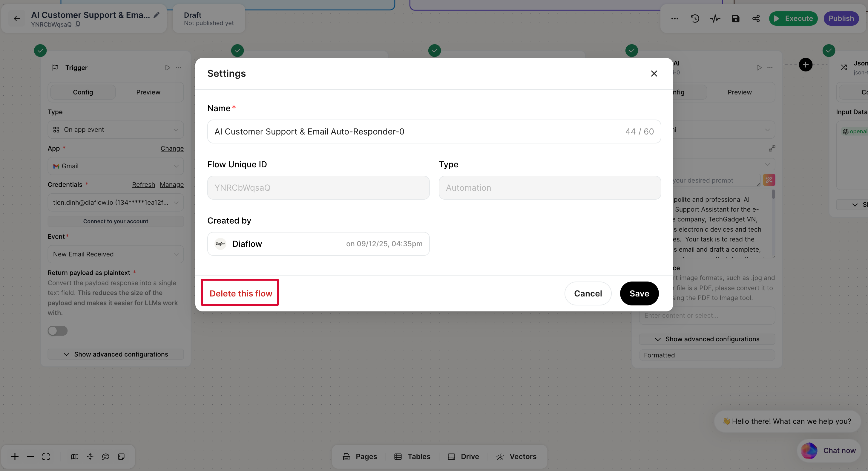Click the save disk icon in toolbar
The image size is (868, 471).
(736, 19)
